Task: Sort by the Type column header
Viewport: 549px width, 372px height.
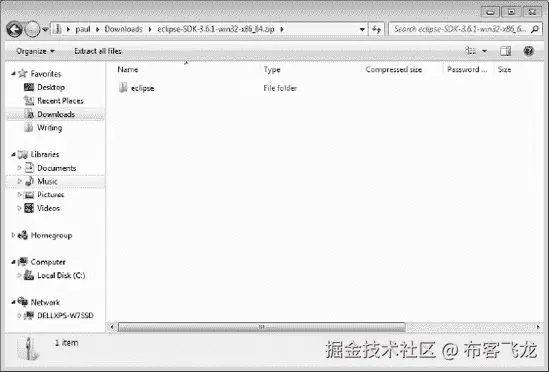Action: pos(272,69)
